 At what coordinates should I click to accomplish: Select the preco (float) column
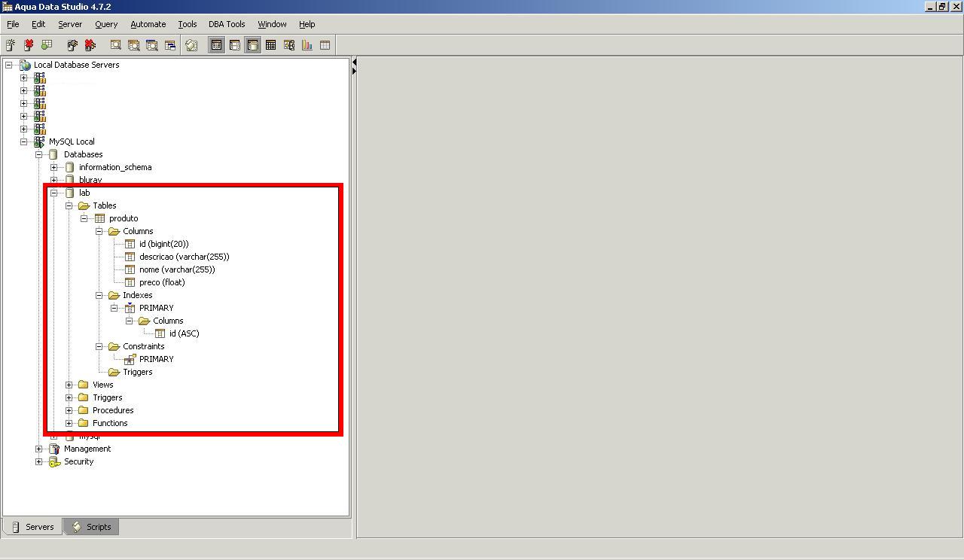pyautogui.click(x=162, y=282)
